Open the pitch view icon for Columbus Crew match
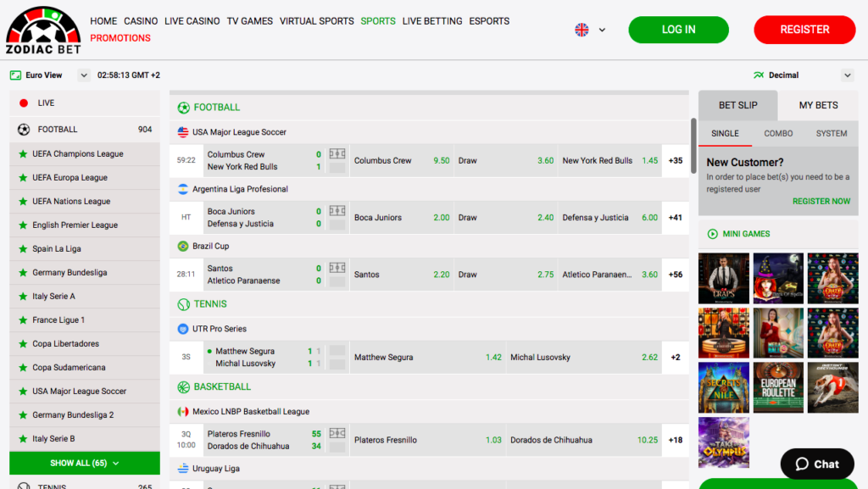Viewport: 868px width, 489px height. click(x=337, y=153)
